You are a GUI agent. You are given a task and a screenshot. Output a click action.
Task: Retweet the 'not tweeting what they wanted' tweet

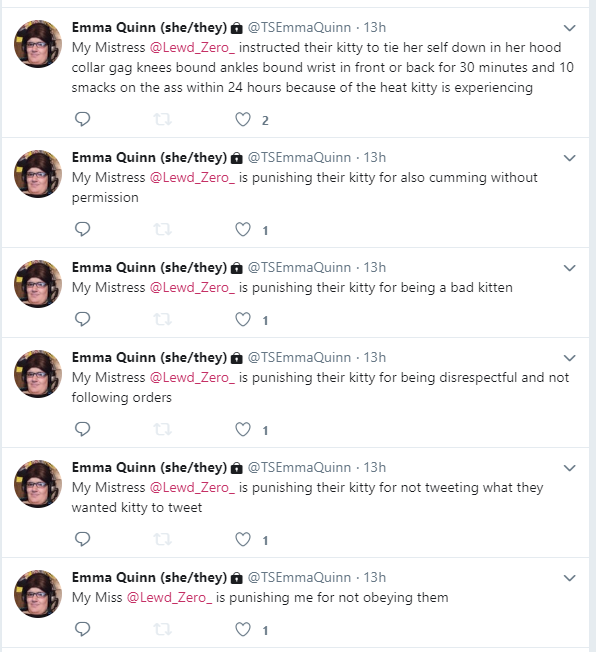pyautogui.click(x=163, y=539)
